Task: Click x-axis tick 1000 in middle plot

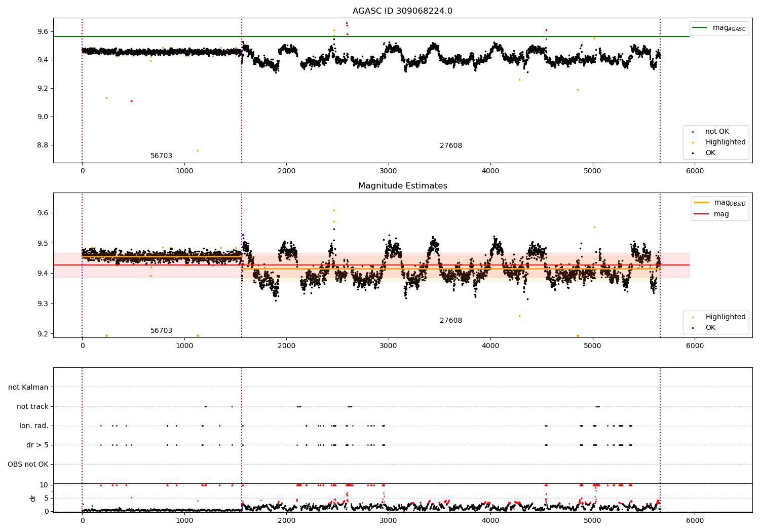Action: pyautogui.click(x=184, y=346)
